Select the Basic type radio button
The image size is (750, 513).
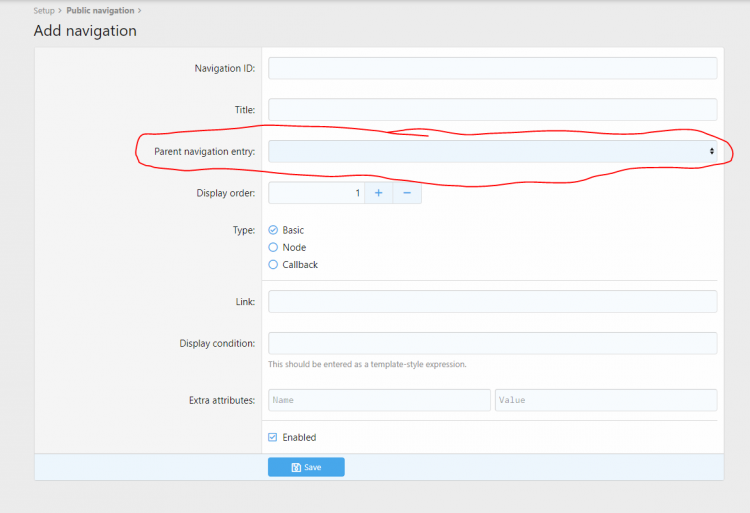[273, 230]
